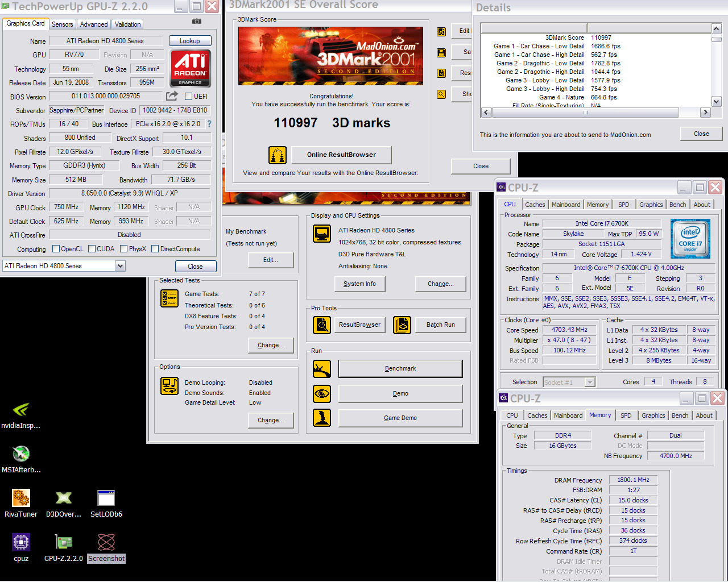Toggle the DirectCompute checkbox
728x582 pixels.
155,248
